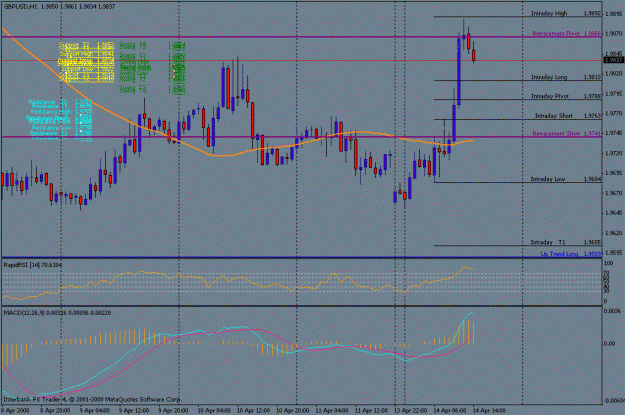Image resolution: width=625 pixels, height=415 pixels.
Task: Click the MACD(12,26,9) indicator label
Action: pyautogui.click(x=57, y=313)
